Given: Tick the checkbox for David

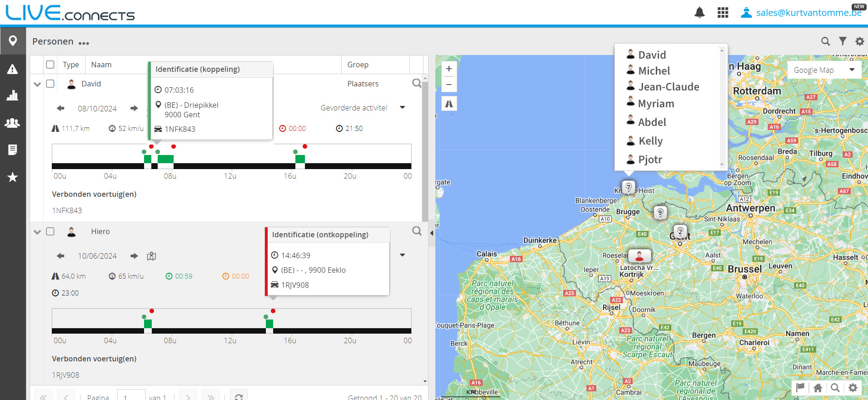Looking at the screenshot, I should [50, 84].
